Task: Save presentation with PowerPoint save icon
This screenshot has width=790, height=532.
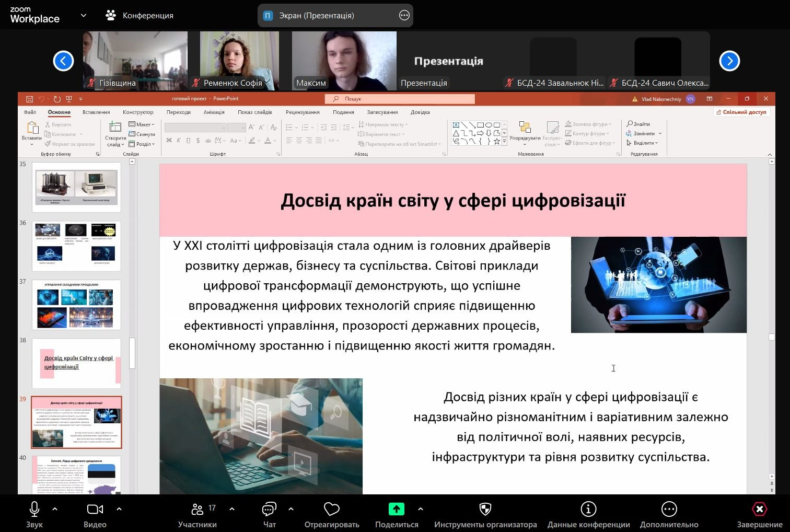Action: [29, 99]
